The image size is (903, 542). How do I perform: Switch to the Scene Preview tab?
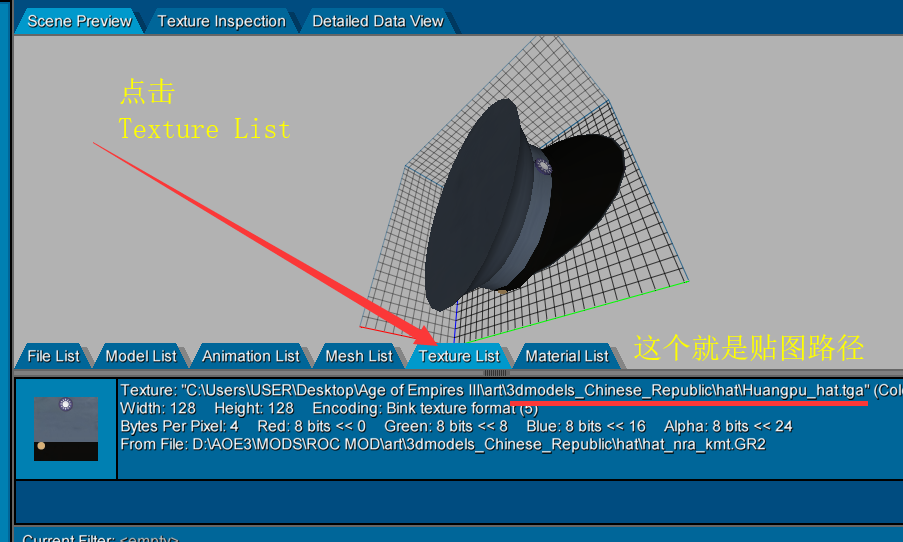pyautogui.click(x=79, y=21)
